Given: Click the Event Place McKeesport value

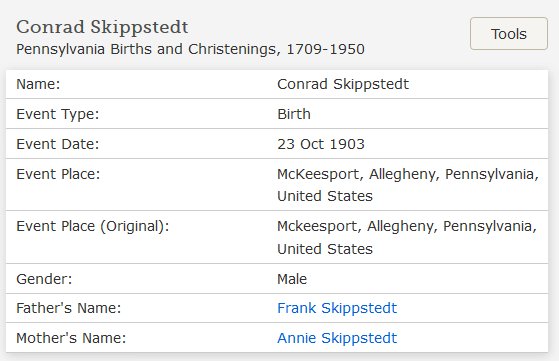Looking at the screenshot, I should pyautogui.click(x=408, y=185).
